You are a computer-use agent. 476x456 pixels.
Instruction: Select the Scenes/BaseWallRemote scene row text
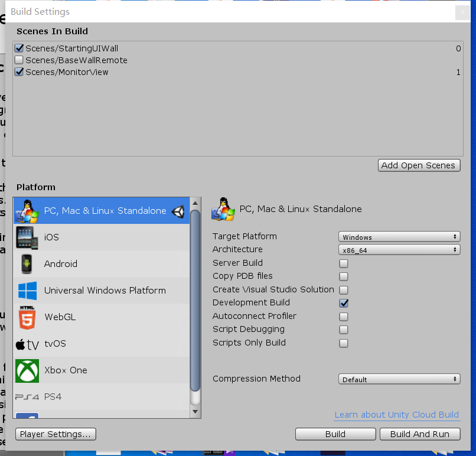click(x=76, y=60)
